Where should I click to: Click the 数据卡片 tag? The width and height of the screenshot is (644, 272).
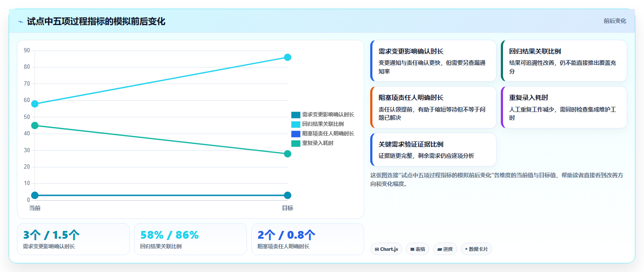point(476,249)
